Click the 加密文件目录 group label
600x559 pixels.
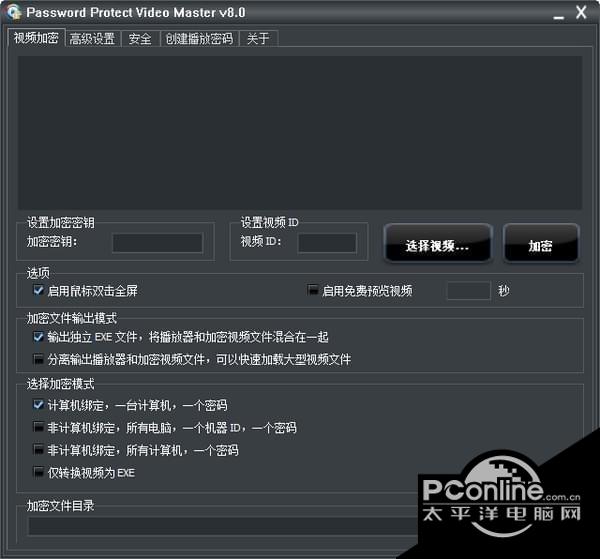[x=60, y=506]
